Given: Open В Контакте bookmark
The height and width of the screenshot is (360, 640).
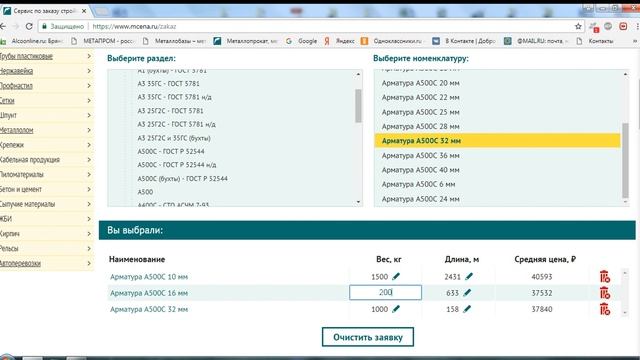Looking at the screenshot, I should tap(464, 41).
